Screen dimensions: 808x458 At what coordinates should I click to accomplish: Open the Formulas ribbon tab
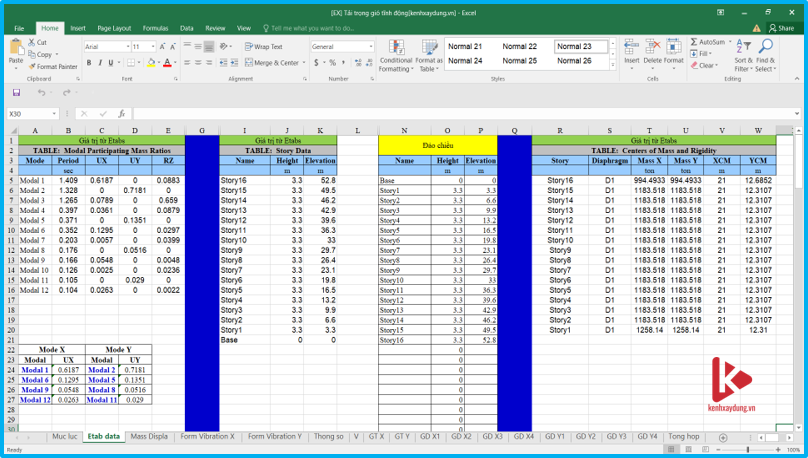(x=155, y=29)
